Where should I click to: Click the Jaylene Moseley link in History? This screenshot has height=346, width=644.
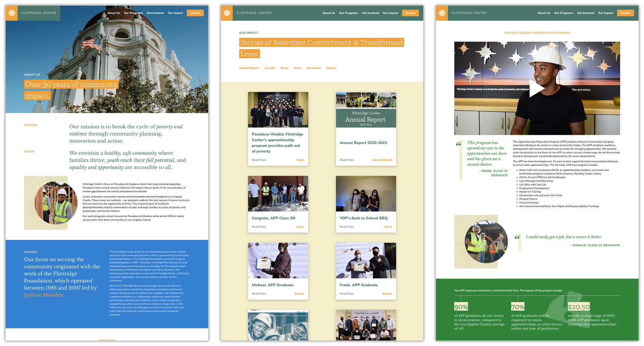pos(43,295)
